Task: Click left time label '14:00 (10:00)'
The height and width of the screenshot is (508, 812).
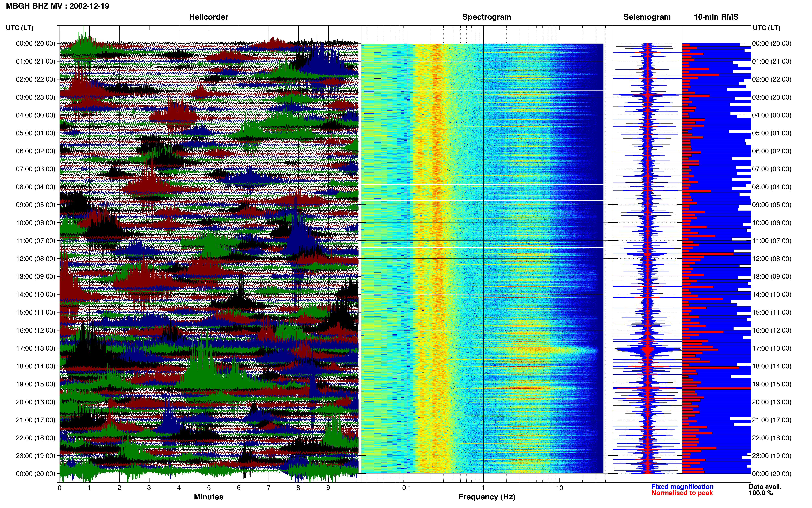Action: 36,295
